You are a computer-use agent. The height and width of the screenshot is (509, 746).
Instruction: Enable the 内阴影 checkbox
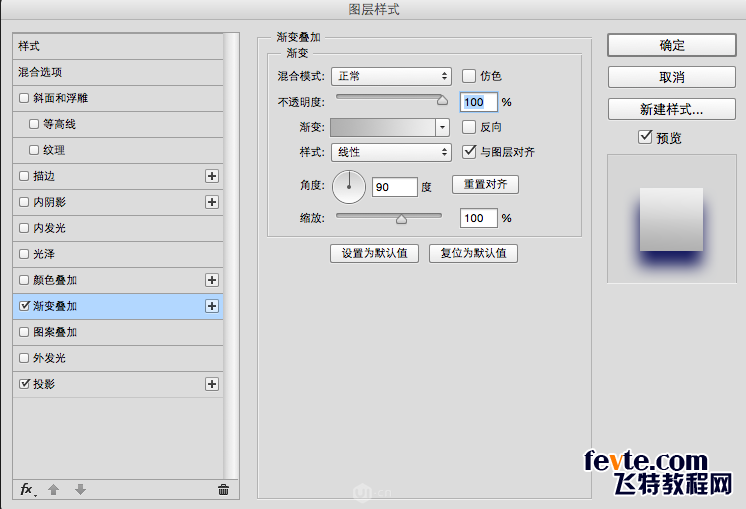pos(24,202)
